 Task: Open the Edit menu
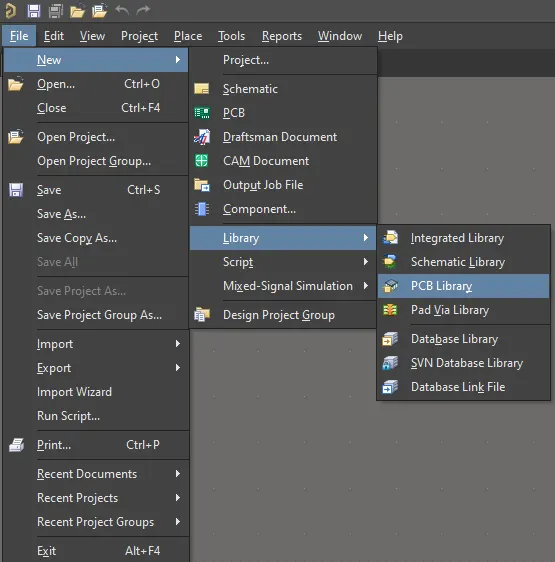coord(54,36)
